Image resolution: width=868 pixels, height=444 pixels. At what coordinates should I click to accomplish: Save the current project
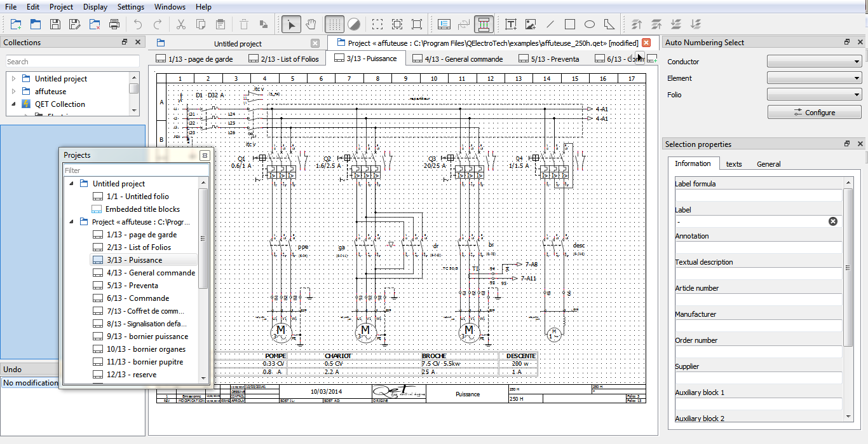click(x=55, y=25)
